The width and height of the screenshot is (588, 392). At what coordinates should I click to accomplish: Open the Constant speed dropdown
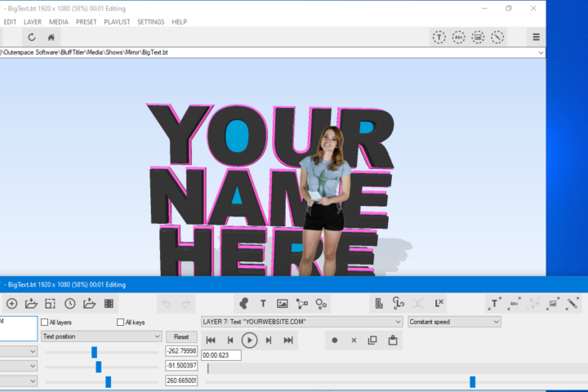point(455,322)
